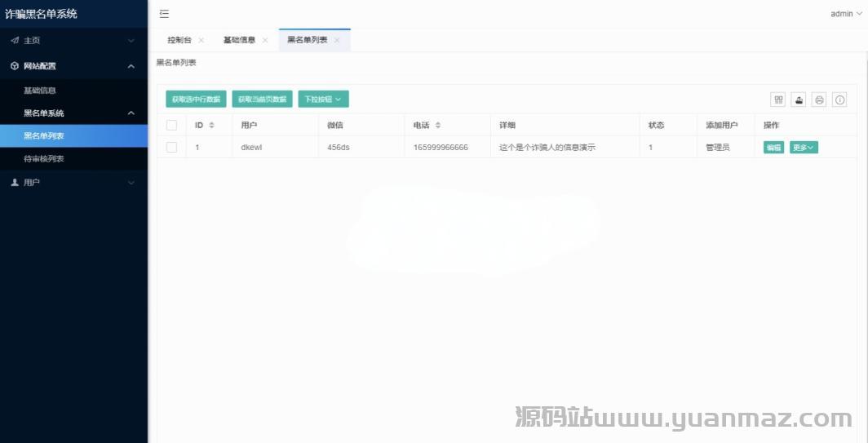Open 待审核列表 in the sidebar
868x443 pixels.
tap(44, 158)
